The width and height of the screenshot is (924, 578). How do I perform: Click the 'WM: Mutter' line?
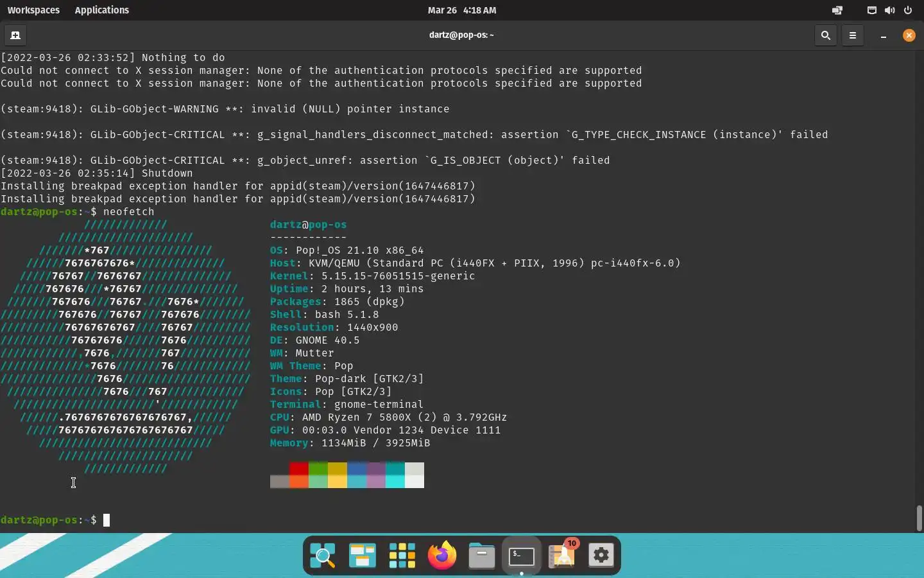tap(302, 353)
